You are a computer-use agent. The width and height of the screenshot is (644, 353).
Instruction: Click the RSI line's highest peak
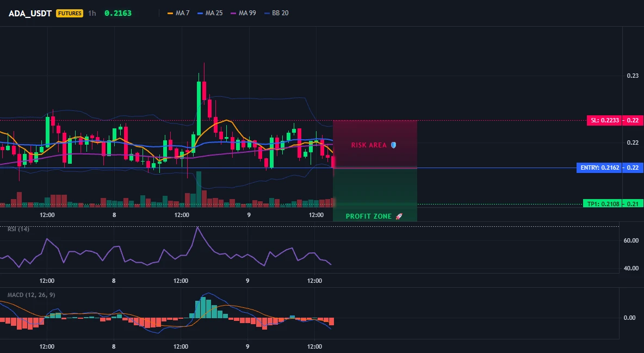(x=197, y=227)
